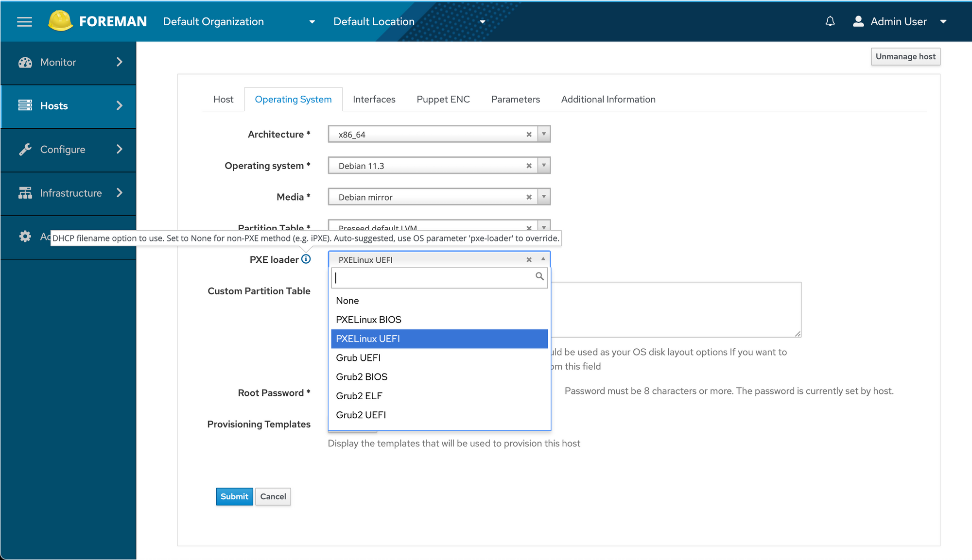Switch to the Interfaces tab

[x=374, y=100]
